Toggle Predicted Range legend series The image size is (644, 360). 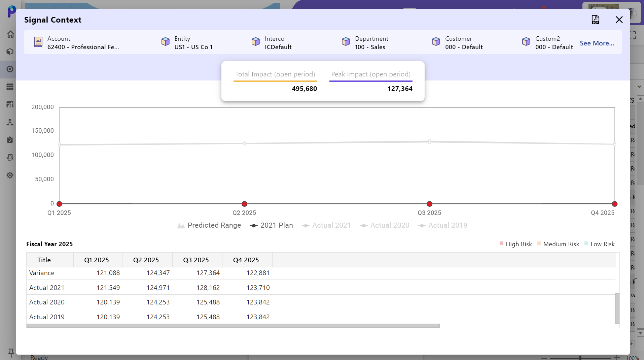209,225
